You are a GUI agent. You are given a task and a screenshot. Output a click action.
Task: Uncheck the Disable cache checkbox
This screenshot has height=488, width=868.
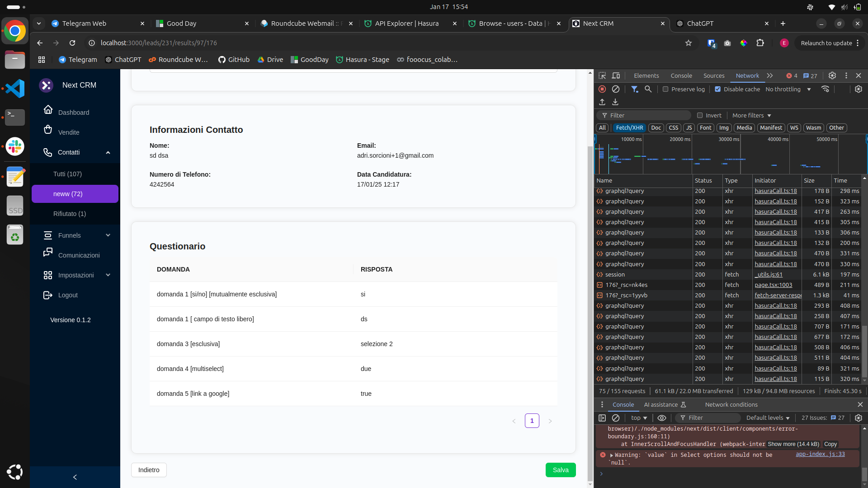click(x=717, y=89)
